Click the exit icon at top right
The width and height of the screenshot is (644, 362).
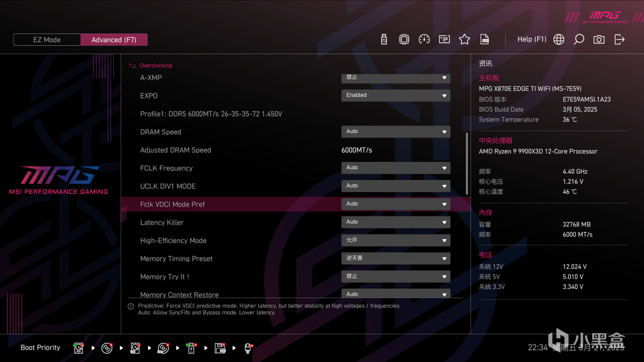619,40
